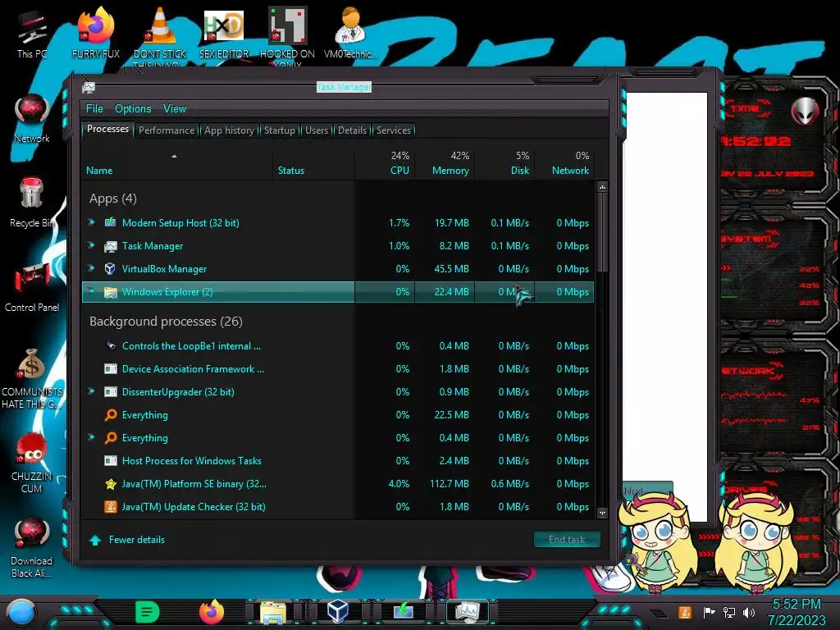Switch to the Services tab
Viewport: 840px width, 630px height.
(x=394, y=130)
